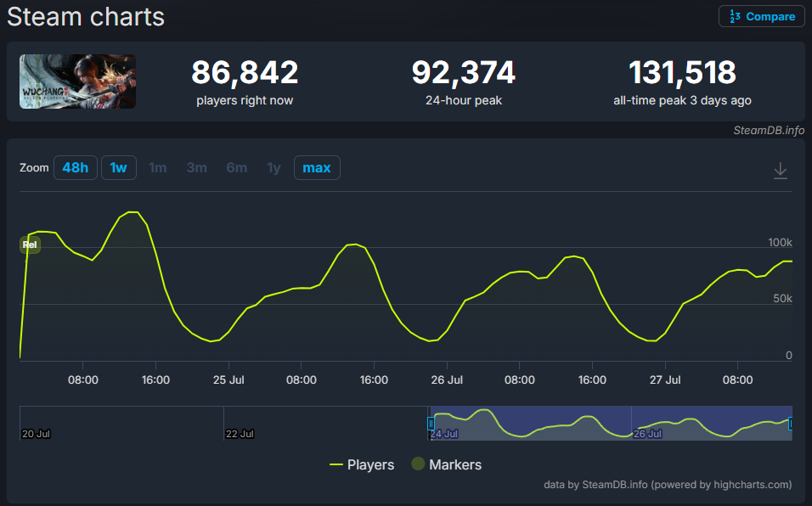The width and height of the screenshot is (812, 506).
Task: Set zoom to 48h
Action: click(76, 167)
